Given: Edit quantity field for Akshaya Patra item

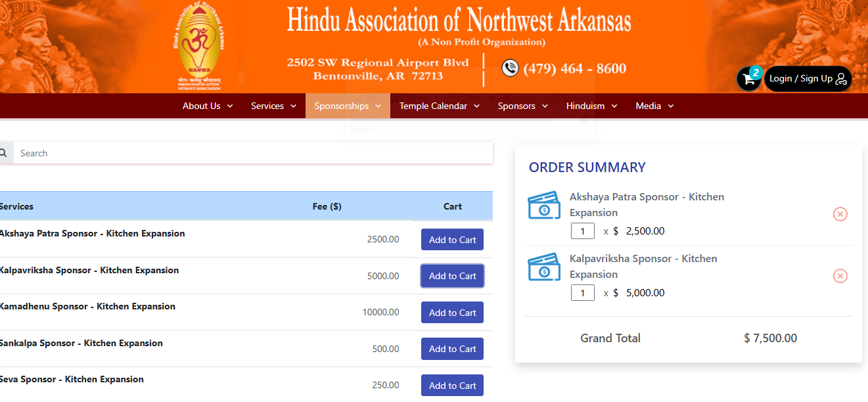Looking at the screenshot, I should point(583,231).
